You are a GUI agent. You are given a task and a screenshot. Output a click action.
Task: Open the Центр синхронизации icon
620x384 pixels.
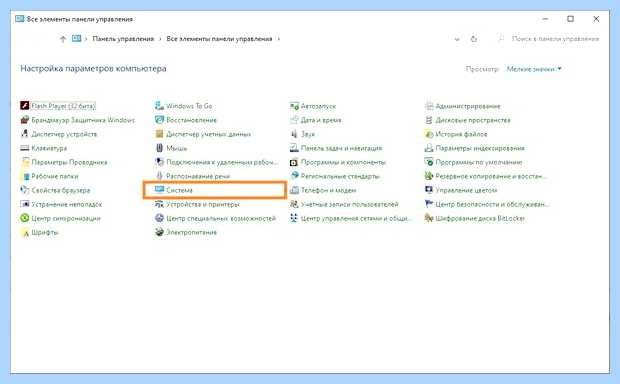point(25,218)
